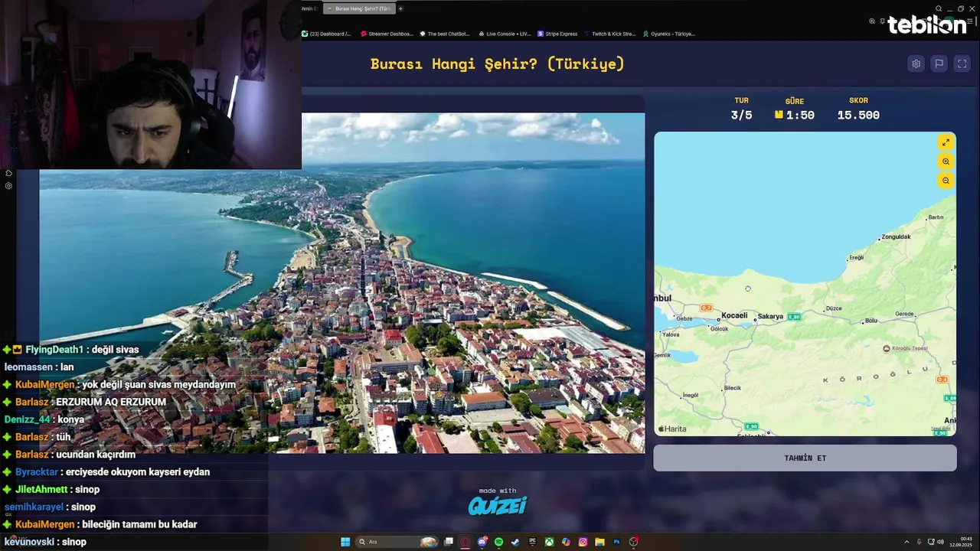The image size is (980, 551).
Task: Click JiletAhmett username in chat
Action: 41,490
